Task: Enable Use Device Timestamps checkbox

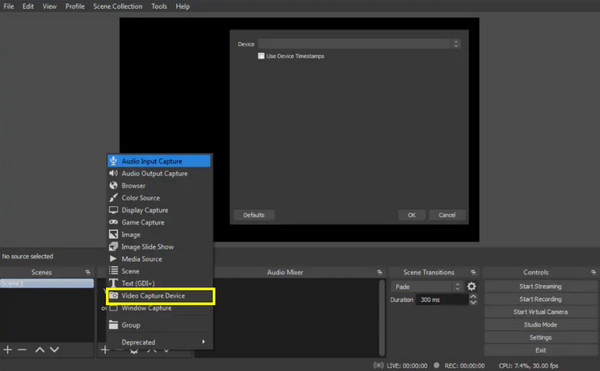Action: (x=261, y=56)
